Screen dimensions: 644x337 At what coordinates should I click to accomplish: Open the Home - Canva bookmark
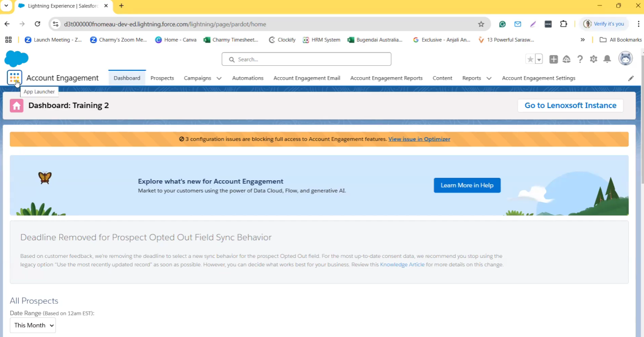pyautogui.click(x=176, y=40)
